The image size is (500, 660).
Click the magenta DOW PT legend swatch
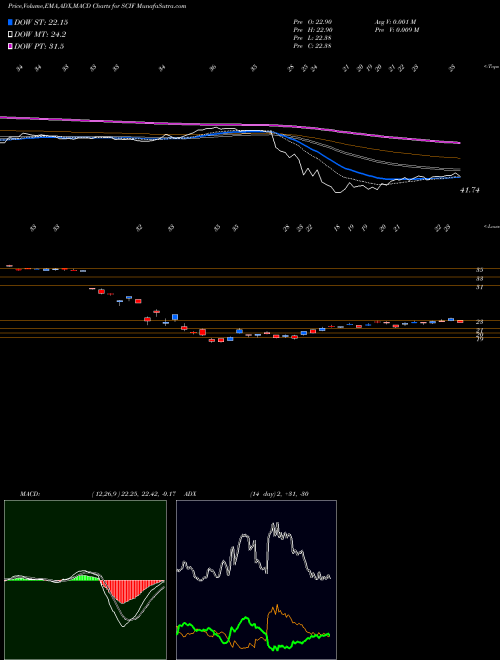click(x=10, y=46)
